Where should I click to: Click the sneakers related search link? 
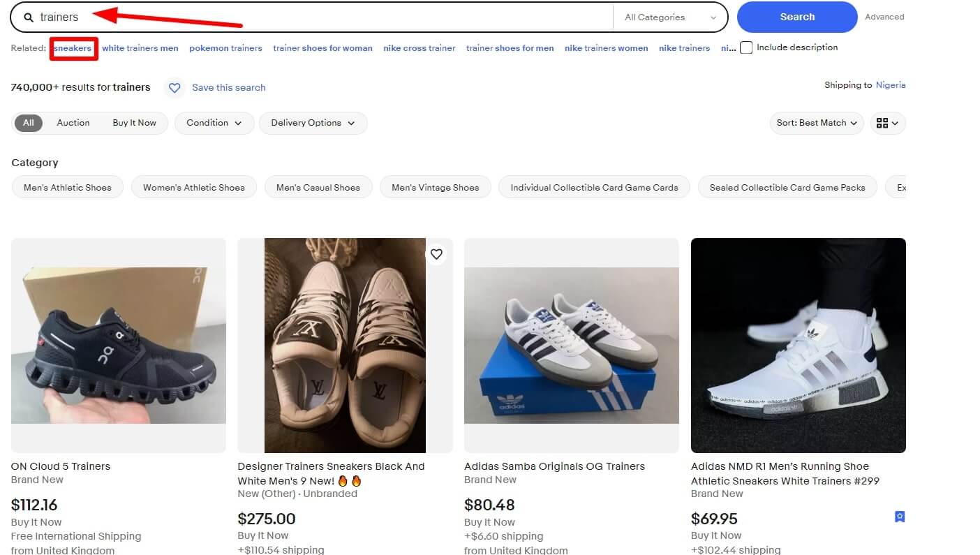pyautogui.click(x=73, y=48)
